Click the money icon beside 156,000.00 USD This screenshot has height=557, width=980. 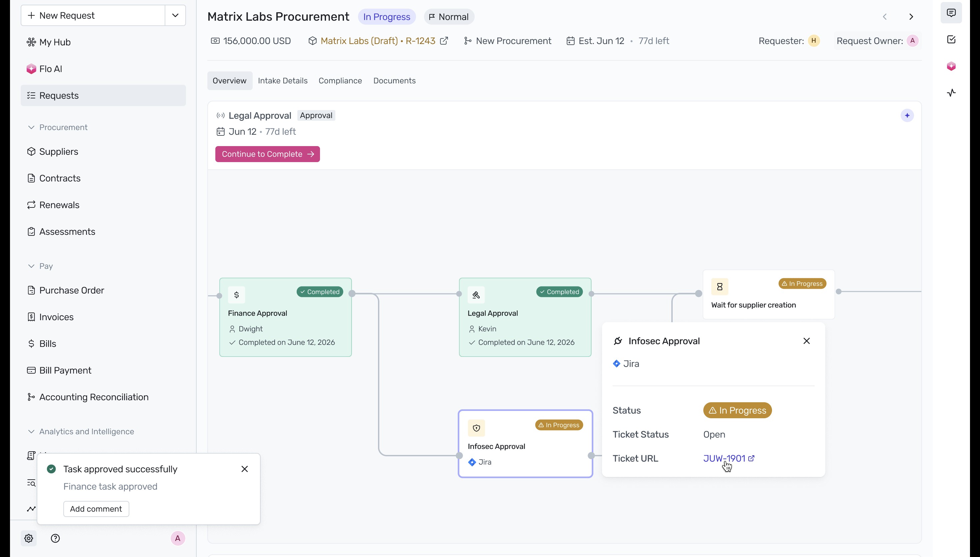pyautogui.click(x=215, y=41)
